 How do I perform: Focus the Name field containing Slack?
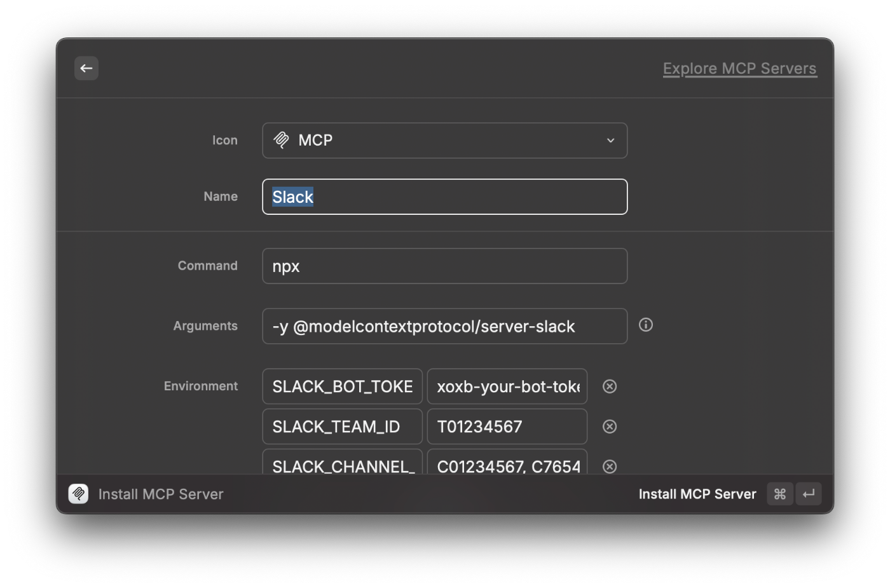[x=444, y=197]
